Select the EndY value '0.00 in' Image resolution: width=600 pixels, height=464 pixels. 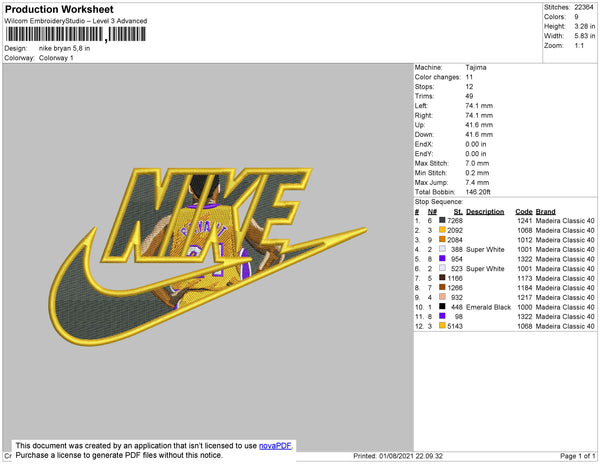[x=476, y=153]
